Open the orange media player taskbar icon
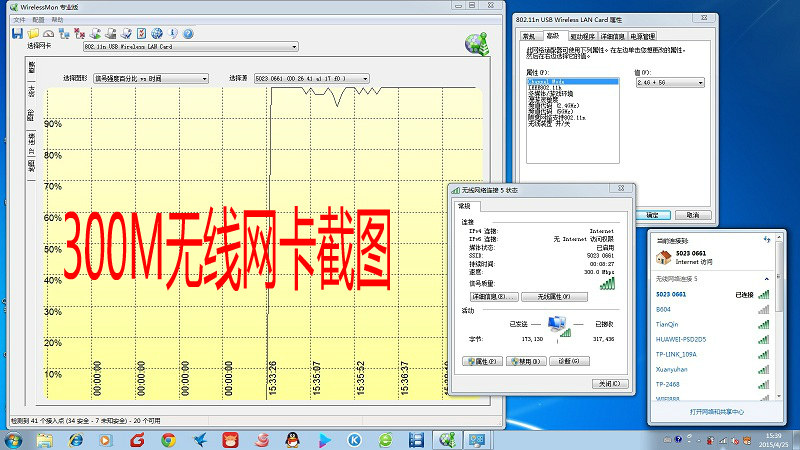 [106, 440]
